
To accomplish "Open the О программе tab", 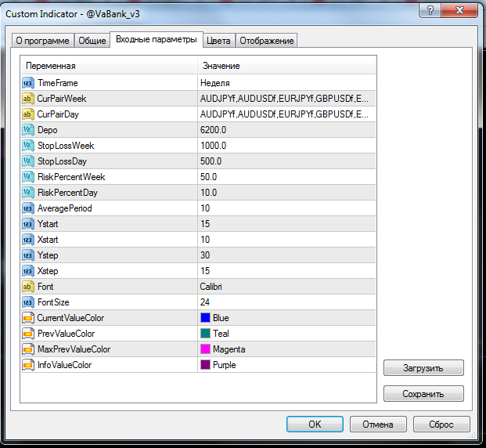I will click(42, 41).
